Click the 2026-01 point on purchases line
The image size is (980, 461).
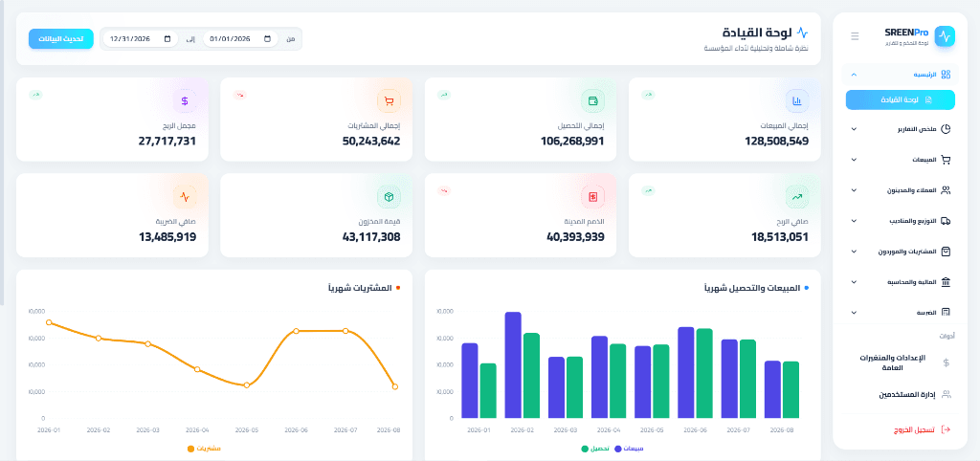coord(49,322)
